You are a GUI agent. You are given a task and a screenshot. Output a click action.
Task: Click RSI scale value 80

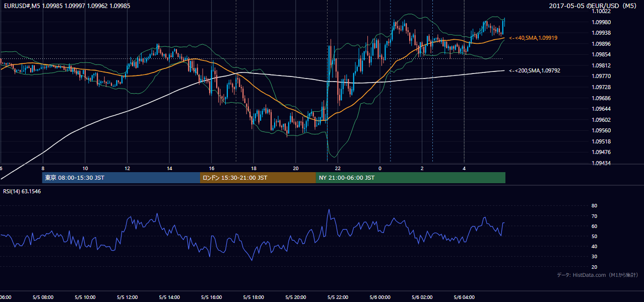tap(594, 206)
